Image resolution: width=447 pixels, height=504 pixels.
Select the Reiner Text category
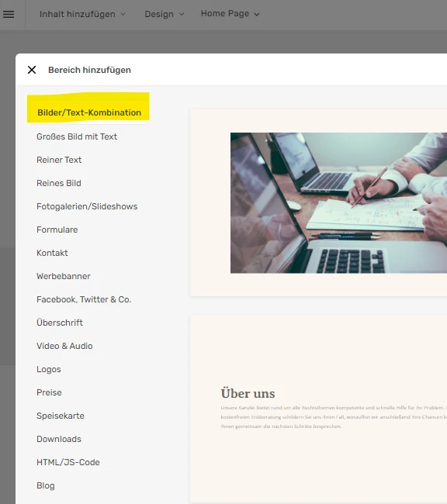pos(59,160)
